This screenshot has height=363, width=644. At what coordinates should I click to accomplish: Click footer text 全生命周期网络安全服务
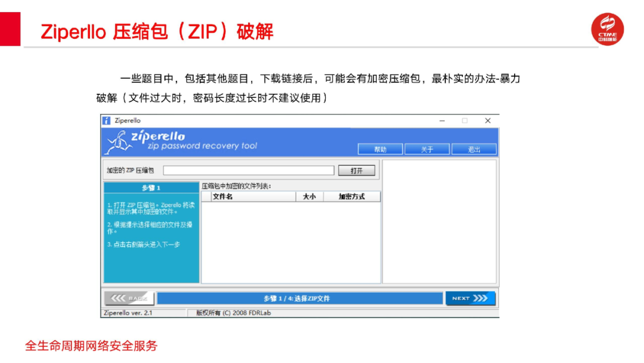click(x=91, y=346)
